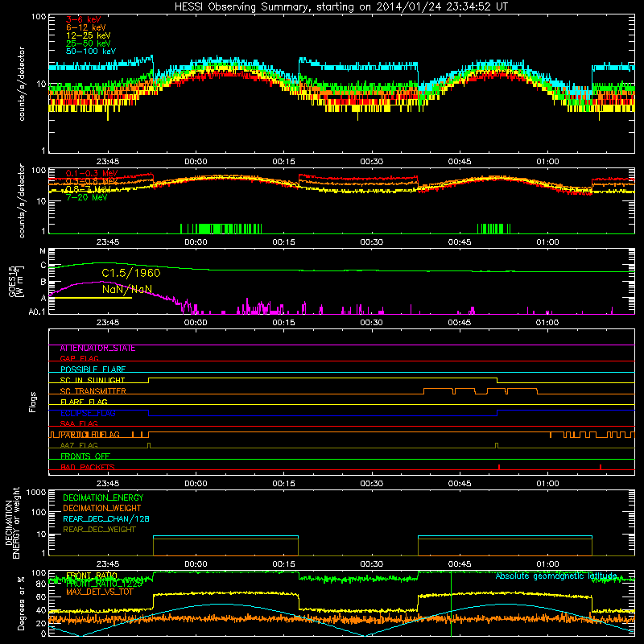Image resolution: width=644 pixels, height=644 pixels.
Task: Click the SAA_FLAG label
Action: (79, 424)
